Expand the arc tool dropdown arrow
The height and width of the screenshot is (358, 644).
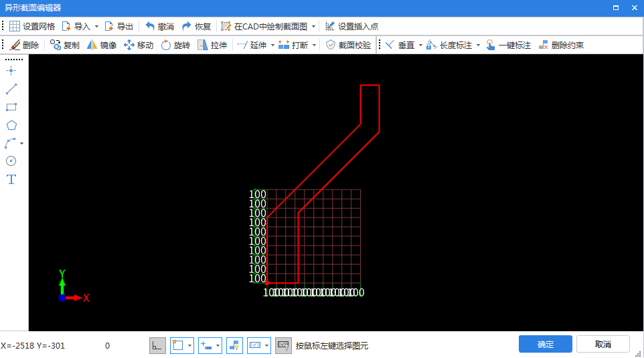coord(22,143)
